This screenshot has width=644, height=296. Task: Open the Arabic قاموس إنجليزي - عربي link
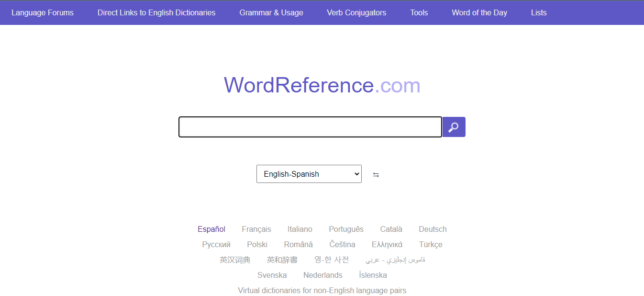point(395,260)
